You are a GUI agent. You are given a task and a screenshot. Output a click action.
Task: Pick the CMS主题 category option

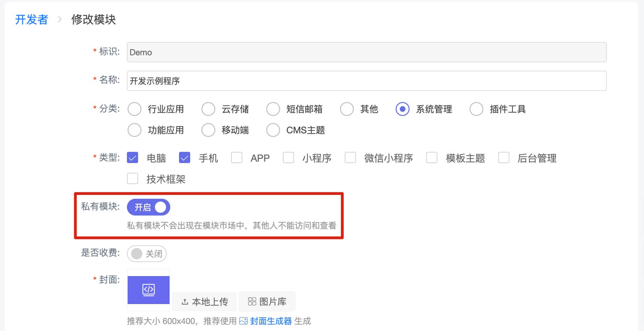273,130
